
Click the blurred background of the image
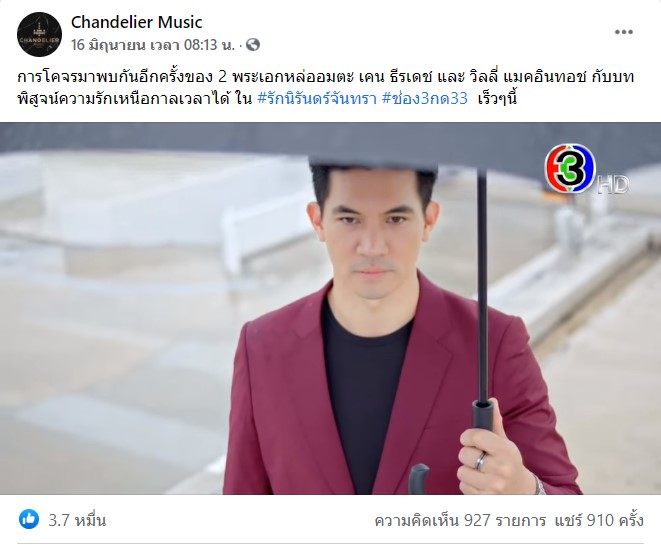coord(126,295)
